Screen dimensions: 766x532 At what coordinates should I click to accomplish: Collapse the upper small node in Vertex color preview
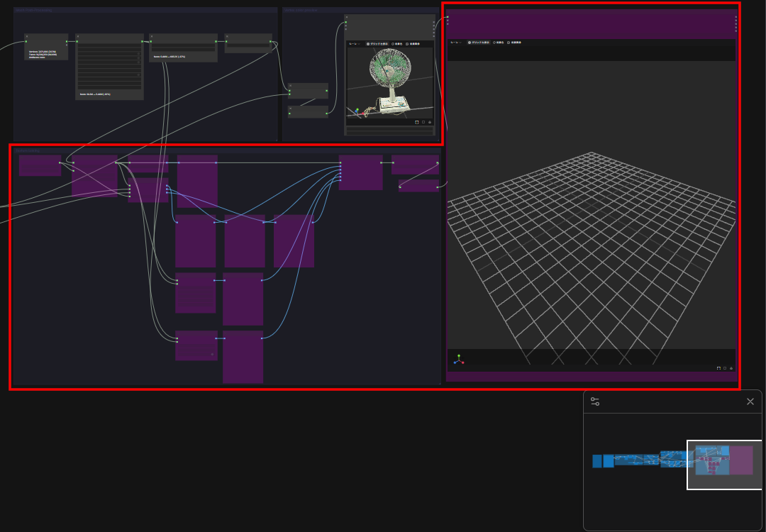(x=290, y=86)
